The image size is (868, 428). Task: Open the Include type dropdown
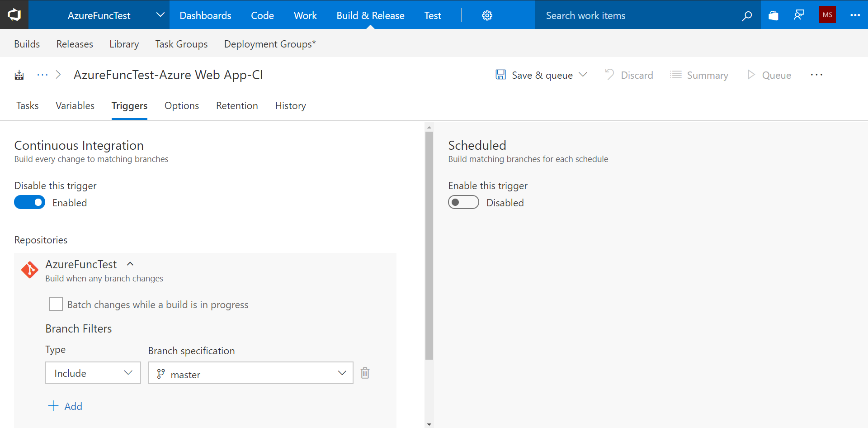[x=93, y=373]
